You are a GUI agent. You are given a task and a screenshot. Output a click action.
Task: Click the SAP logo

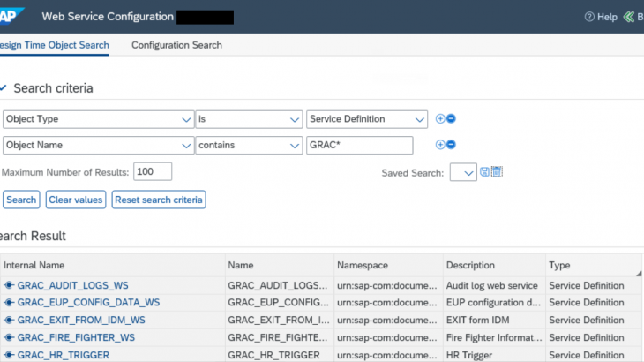click(x=11, y=16)
